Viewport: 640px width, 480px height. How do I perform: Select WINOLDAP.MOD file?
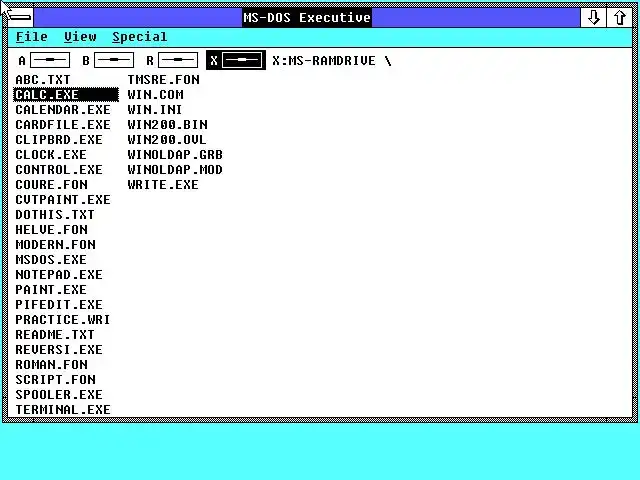pyautogui.click(x=175, y=170)
